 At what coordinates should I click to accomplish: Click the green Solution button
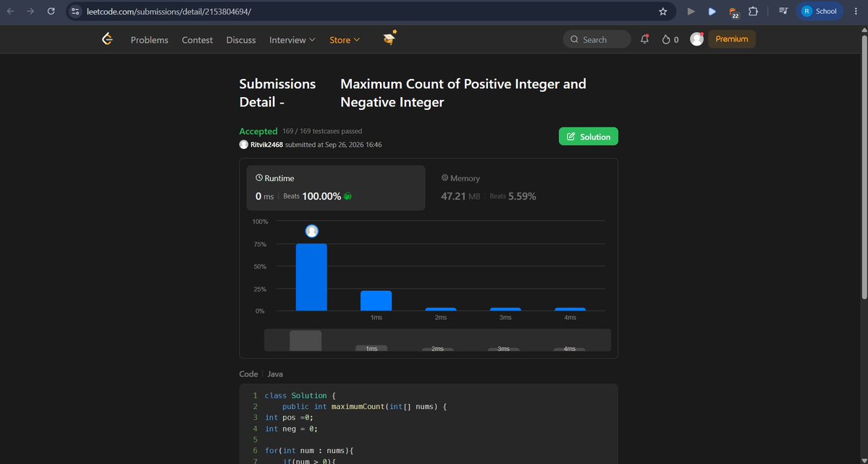pos(589,137)
